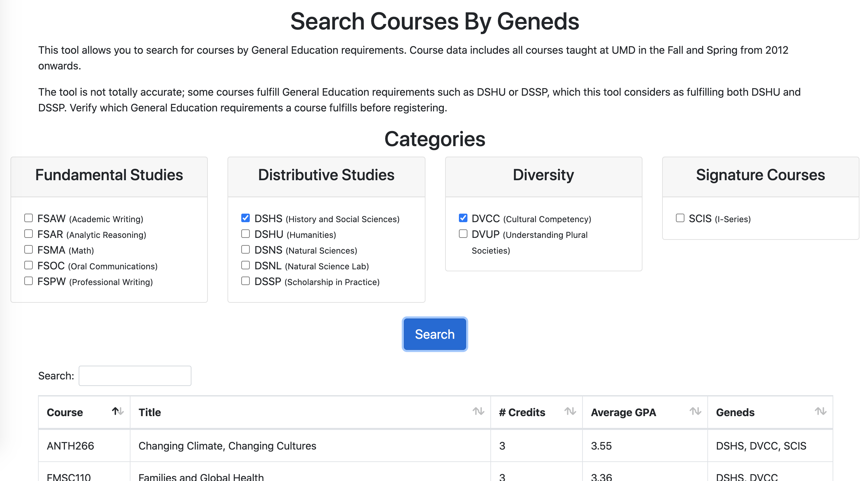Enable FSMA Math checkbox

[29, 250]
